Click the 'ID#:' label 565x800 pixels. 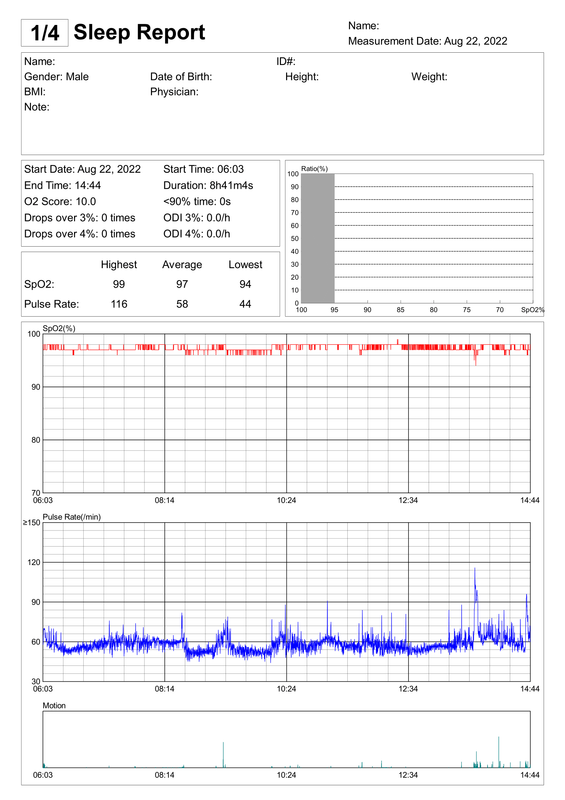(x=286, y=62)
